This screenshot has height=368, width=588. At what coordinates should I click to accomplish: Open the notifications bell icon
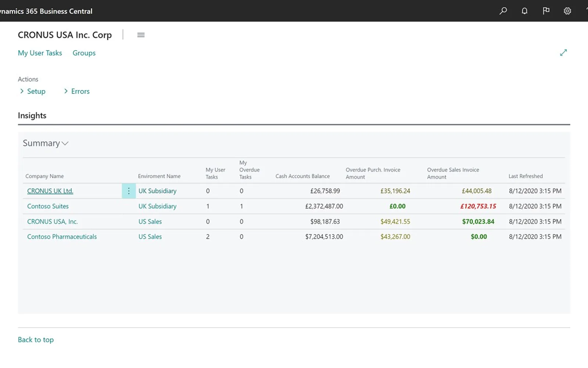tap(524, 11)
